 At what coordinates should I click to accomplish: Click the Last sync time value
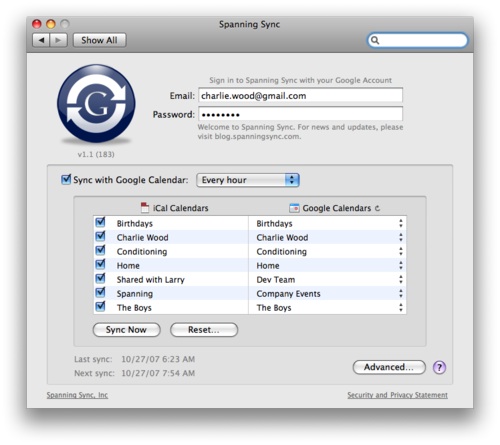pos(158,359)
